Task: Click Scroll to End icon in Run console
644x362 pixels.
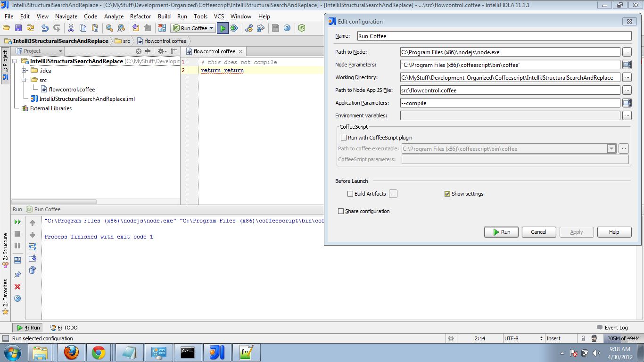Action: coord(33,258)
